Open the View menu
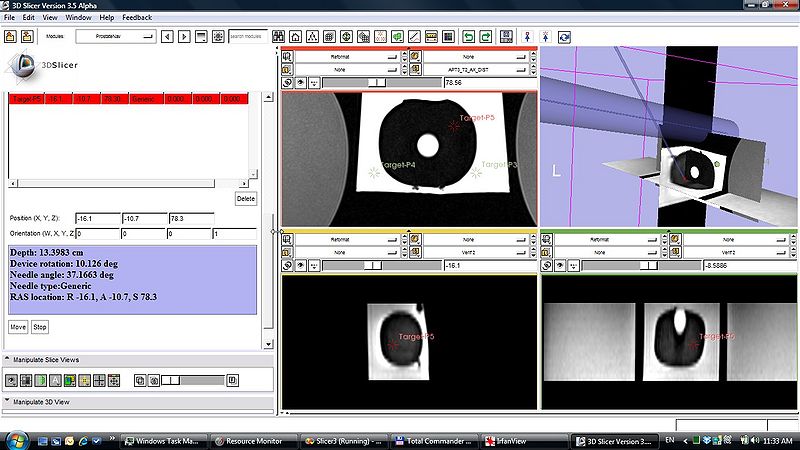 50,17
